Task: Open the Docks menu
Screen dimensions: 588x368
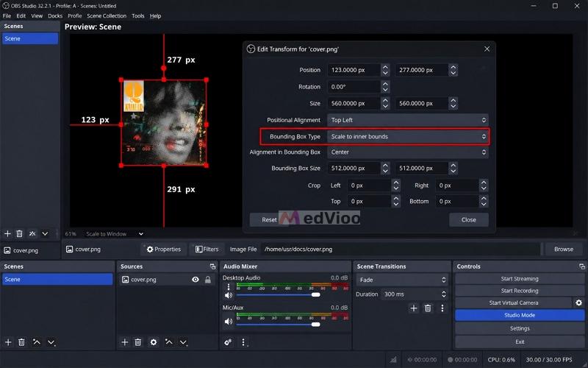Action: pyautogui.click(x=55, y=15)
